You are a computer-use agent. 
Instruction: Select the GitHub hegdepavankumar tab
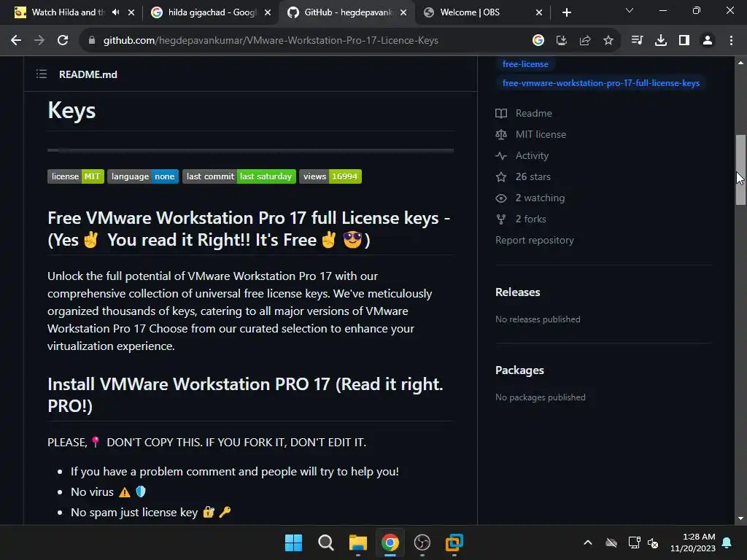tap(347, 12)
